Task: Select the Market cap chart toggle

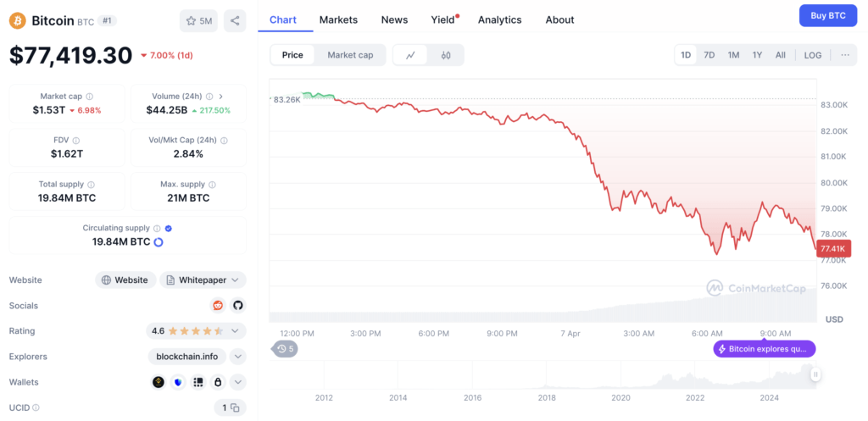Action: pyautogui.click(x=350, y=55)
